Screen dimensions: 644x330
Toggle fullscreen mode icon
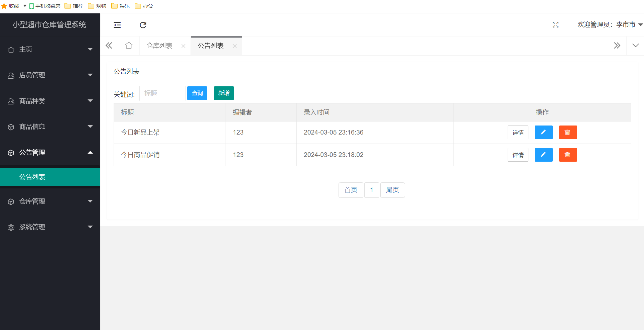click(555, 25)
